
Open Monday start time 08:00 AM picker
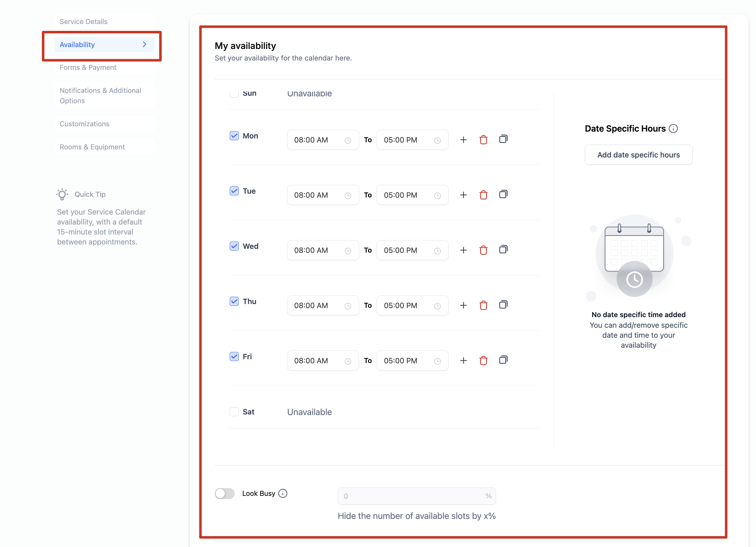pos(322,140)
